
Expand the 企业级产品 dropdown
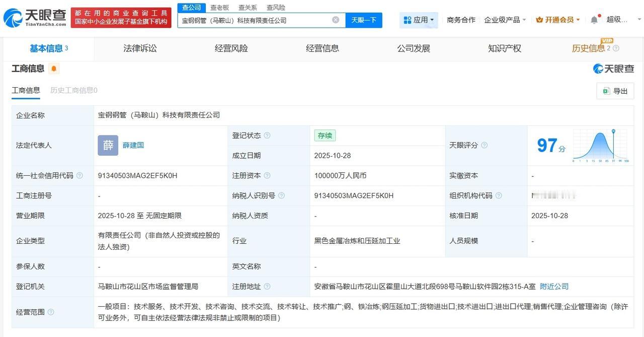click(505, 20)
